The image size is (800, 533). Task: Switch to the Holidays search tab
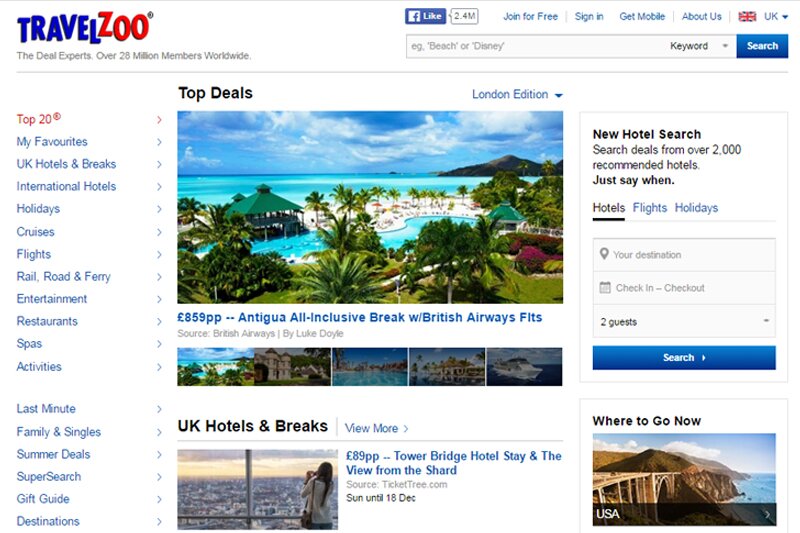(x=696, y=208)
